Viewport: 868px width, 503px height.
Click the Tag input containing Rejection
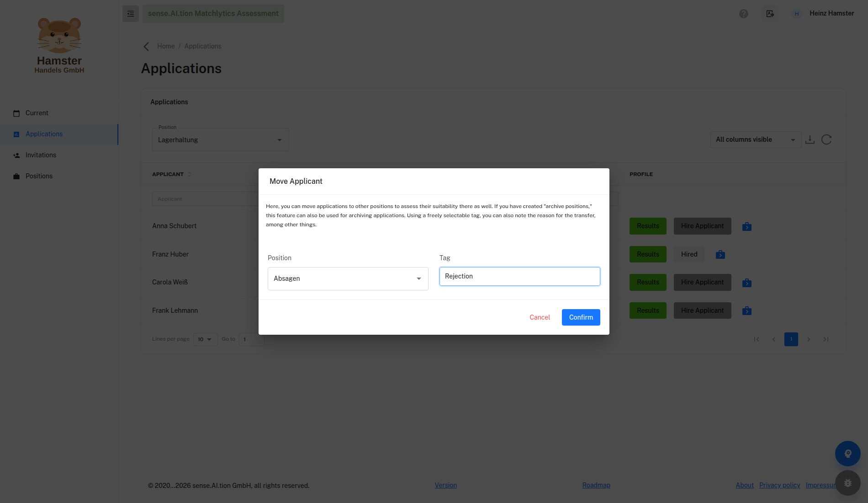(x=520, y=276)
